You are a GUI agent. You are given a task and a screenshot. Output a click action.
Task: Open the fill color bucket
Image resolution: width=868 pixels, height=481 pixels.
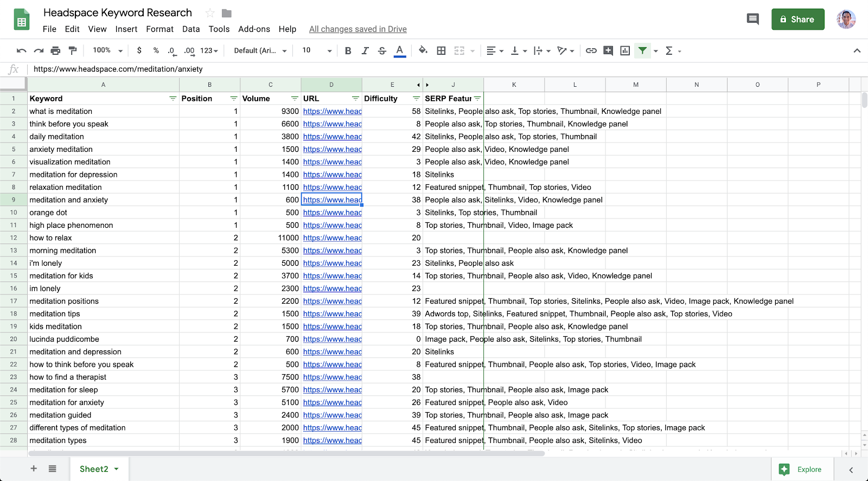point(423,50)
